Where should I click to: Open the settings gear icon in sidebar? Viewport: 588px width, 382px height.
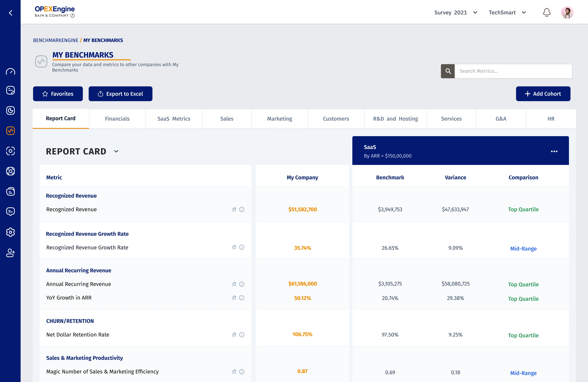10,232
